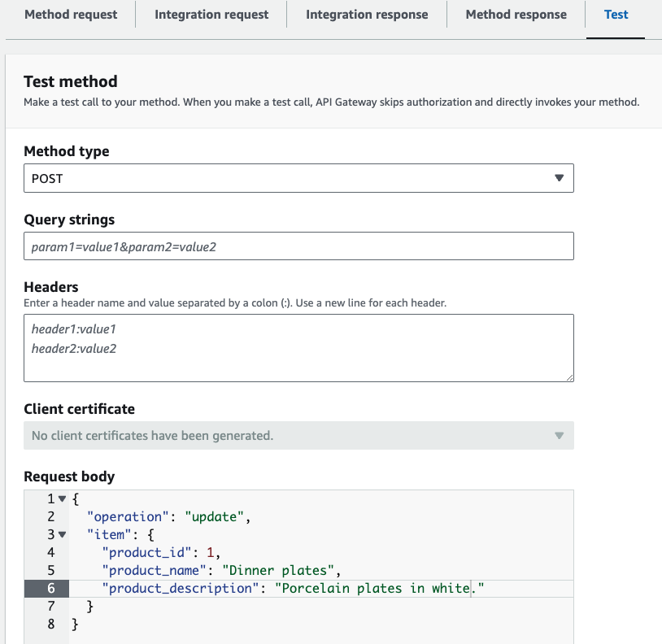
Task: Select the Test tab
Action: 616,15
